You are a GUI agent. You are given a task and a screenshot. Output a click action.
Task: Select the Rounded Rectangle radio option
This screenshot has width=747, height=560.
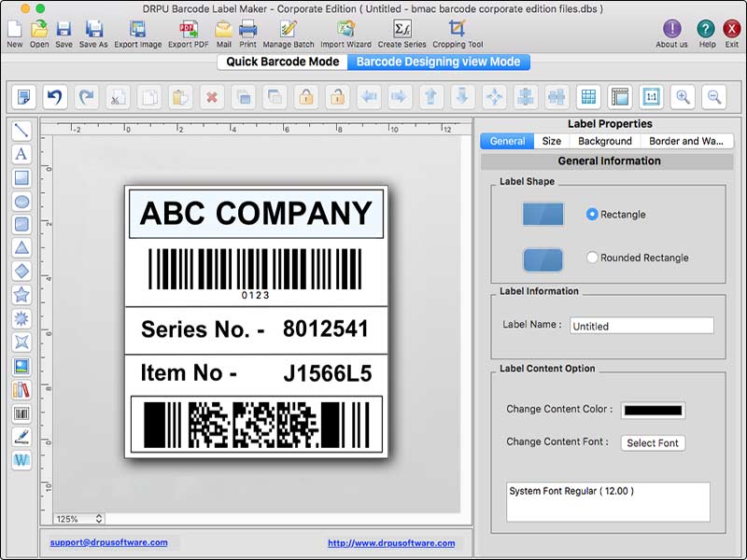(x=592, y=258)
